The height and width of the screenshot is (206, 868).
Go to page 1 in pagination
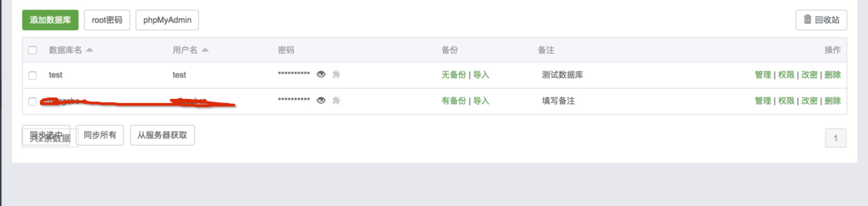[x=835, y=138]
